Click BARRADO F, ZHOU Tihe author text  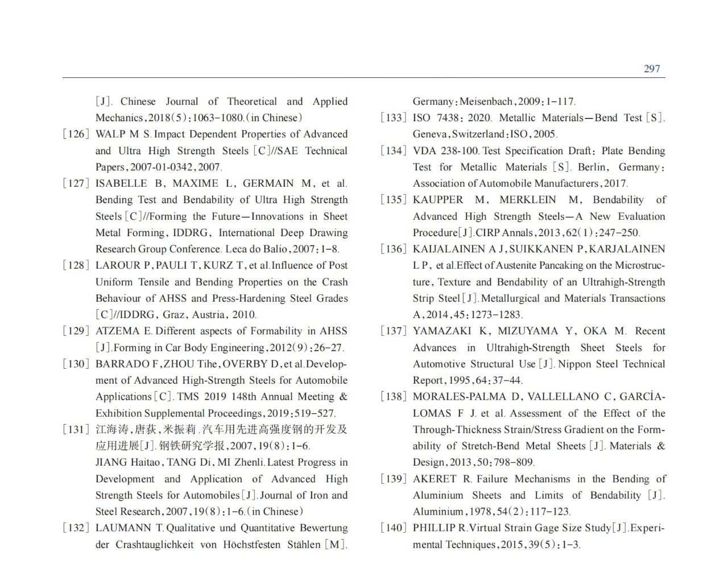(157, 364)
